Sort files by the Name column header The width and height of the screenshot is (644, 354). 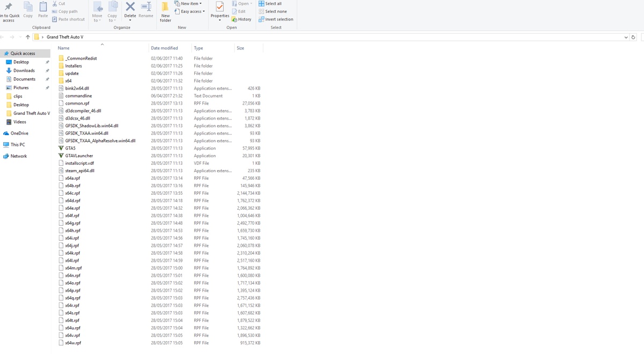[63, 48]
